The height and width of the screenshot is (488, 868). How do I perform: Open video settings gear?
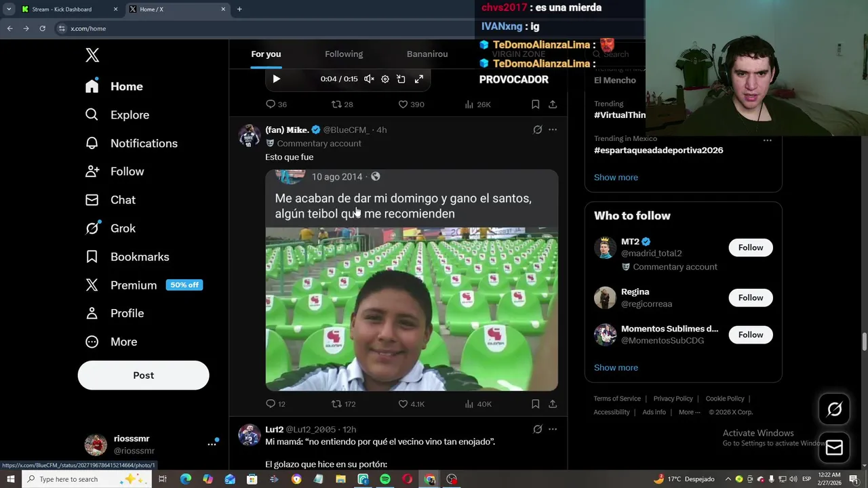pyautogui.click(x=385, y=79)
